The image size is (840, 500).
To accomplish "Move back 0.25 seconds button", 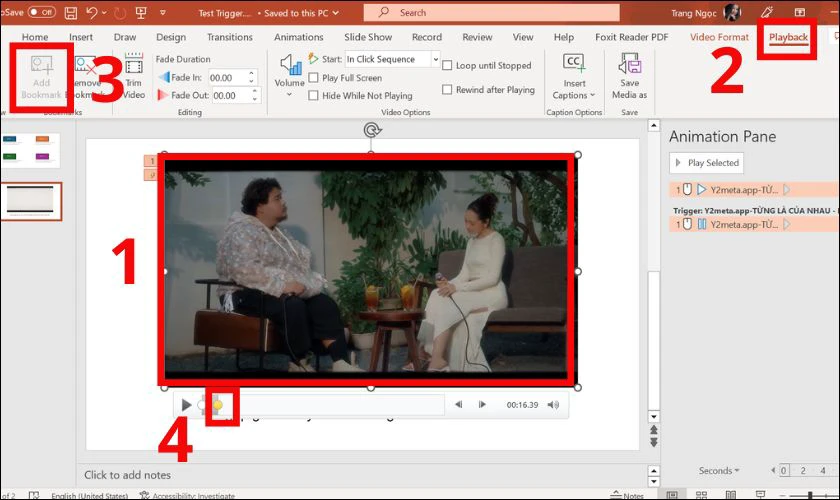I will point(459,405).
